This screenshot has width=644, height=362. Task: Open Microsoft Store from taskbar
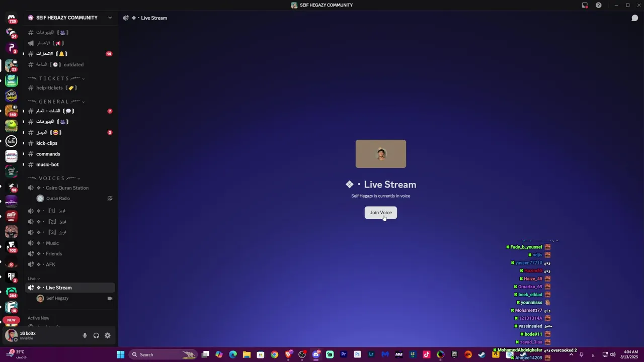[261, 354]
